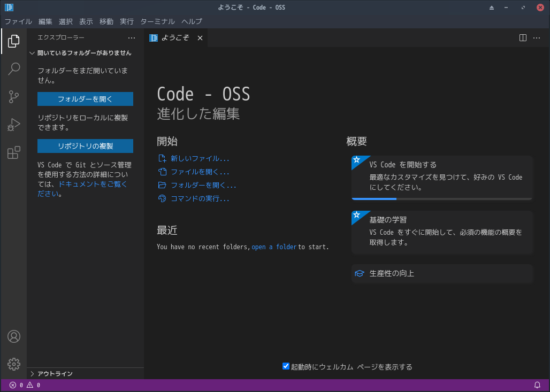Select the ようこそ editor tab
This screenshot has height=392, width=550.
click(175, 38)
